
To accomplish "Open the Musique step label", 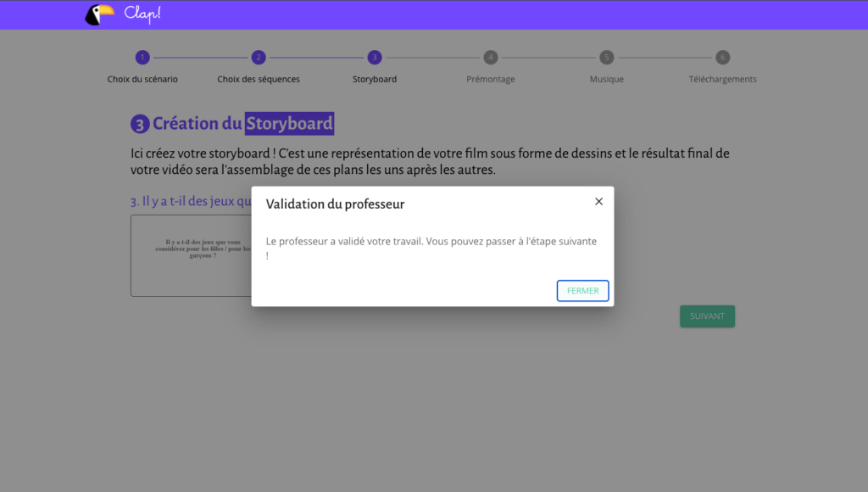I will pyautogui.click(x=606, y=79).
